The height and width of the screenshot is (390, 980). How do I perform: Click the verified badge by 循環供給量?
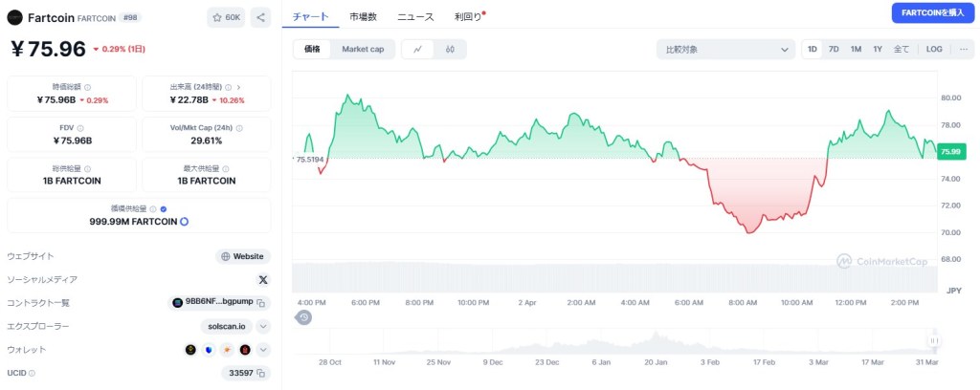pyautogui.click(x=164, y=209)
